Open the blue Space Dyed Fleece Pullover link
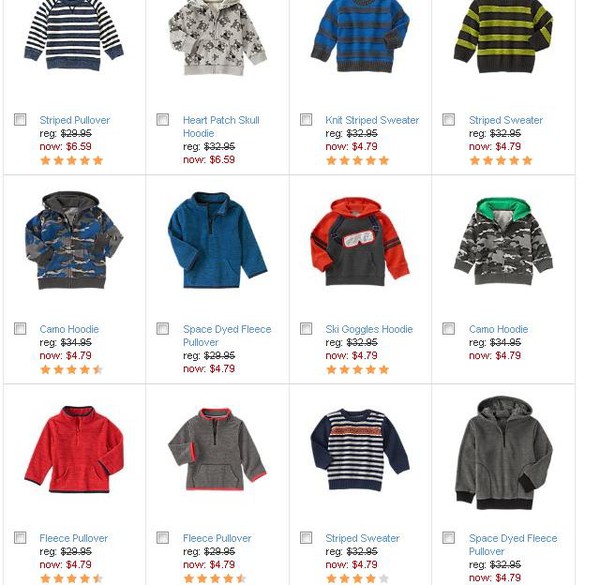Screen dimensions: 600x585 click(227, 336)
